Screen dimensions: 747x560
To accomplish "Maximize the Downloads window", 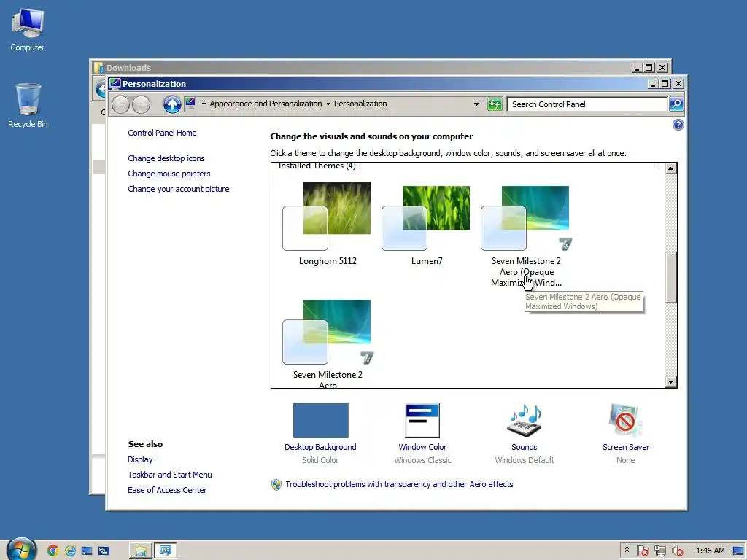I will [649, 68].
